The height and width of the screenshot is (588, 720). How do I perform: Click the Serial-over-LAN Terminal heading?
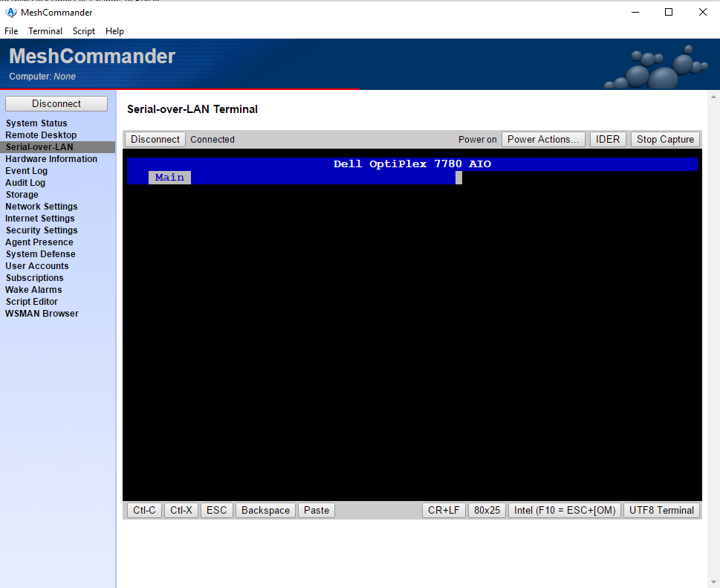[x=192, y=109]
